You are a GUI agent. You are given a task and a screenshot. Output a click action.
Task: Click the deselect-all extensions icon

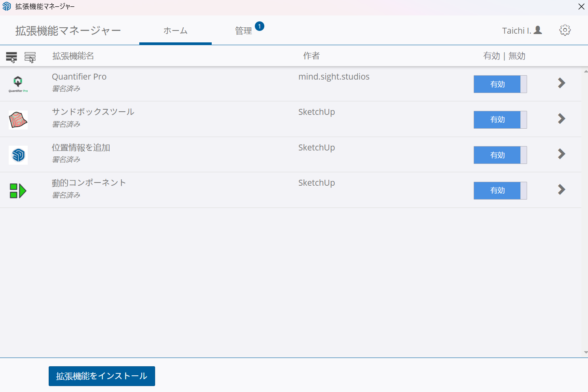click(x=30, y=57)
